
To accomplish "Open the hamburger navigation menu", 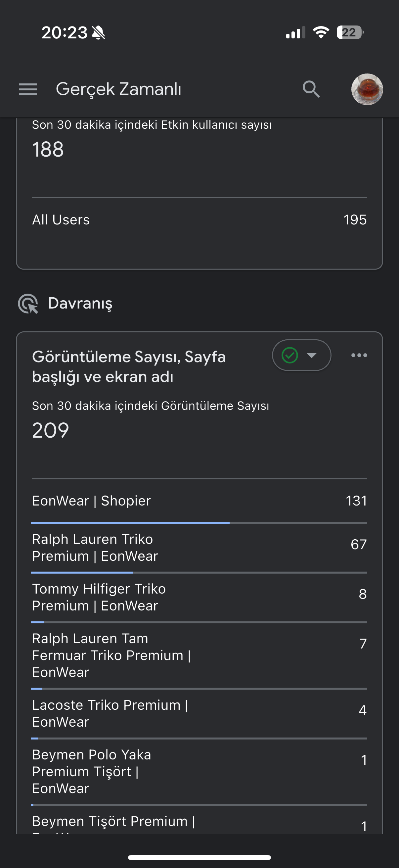I will pos(27,89).
